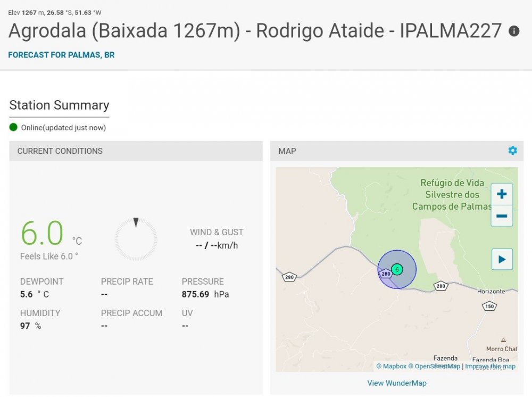Image resolution: width=532 pixels, height=397 pixels.
Task: Click the Station Summary heading
Action: tap(60, 105)
